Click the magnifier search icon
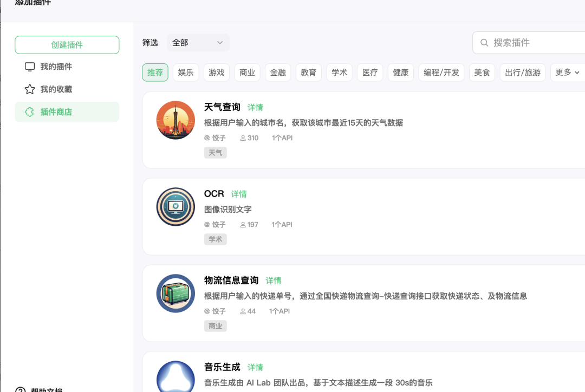The height and width of the screenshot is (392, 585). click(x=484, y=43)
